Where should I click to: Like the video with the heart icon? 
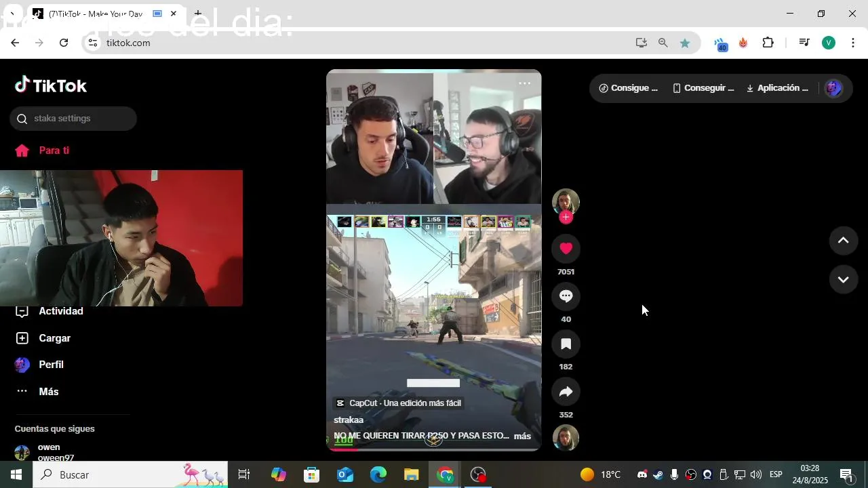(x=566, y=248)
